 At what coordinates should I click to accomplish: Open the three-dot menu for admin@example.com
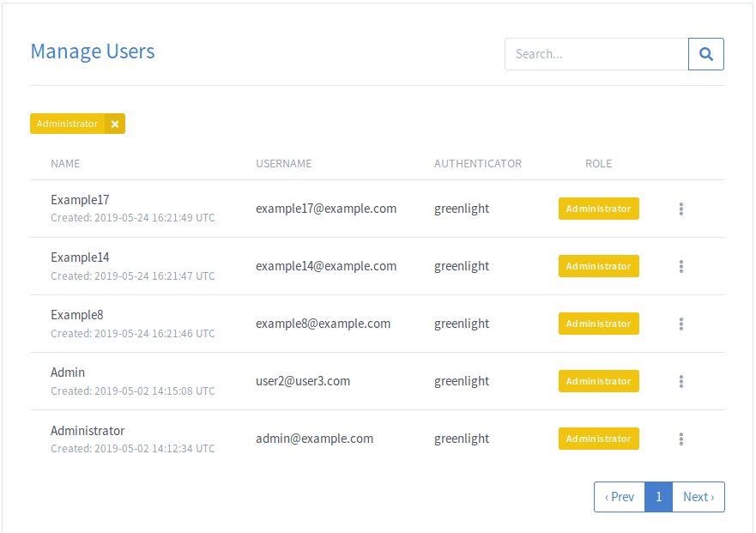[x=680, y=439]
